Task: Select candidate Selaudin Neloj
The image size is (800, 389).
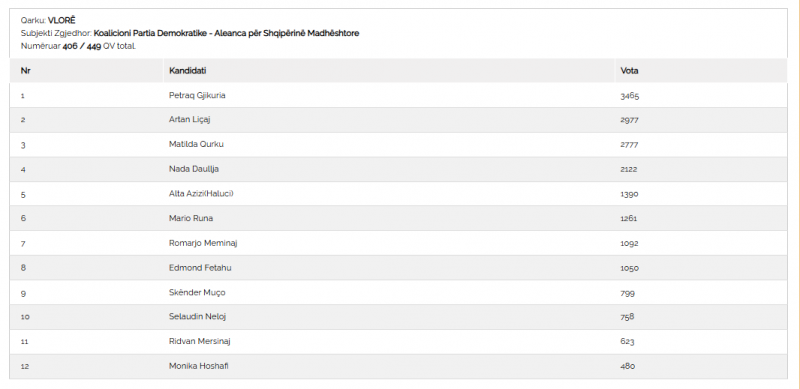Action: point(197,317)
